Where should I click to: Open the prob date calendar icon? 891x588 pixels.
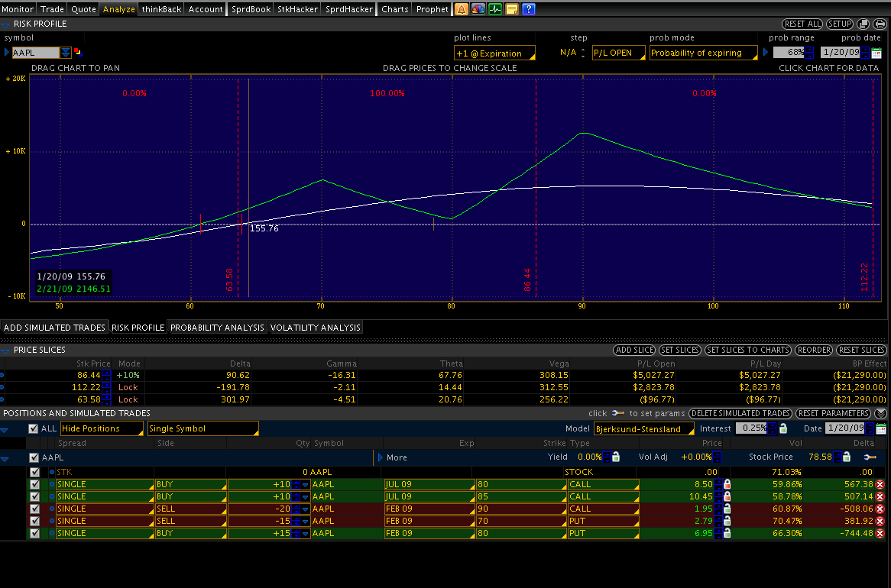[876, 53]
